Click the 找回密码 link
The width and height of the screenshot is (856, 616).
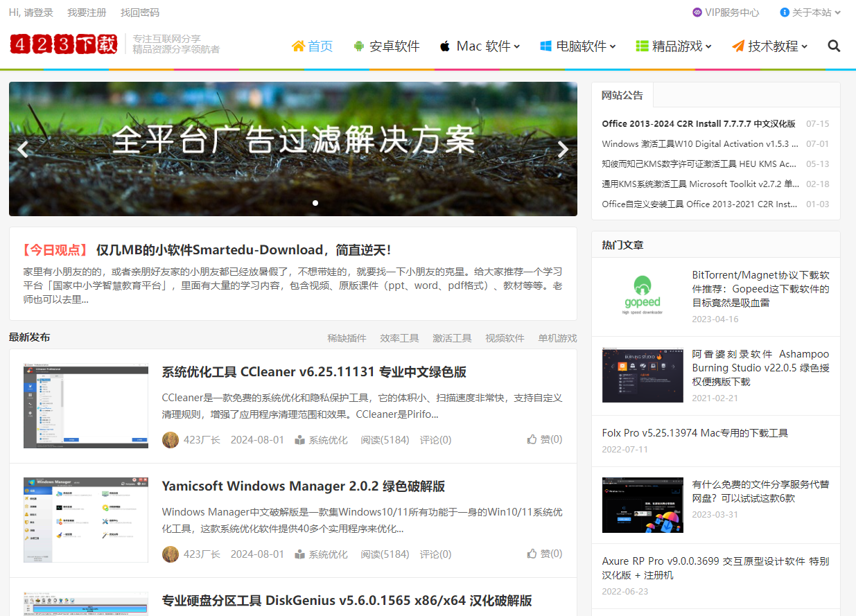click(x=140, y=12)
